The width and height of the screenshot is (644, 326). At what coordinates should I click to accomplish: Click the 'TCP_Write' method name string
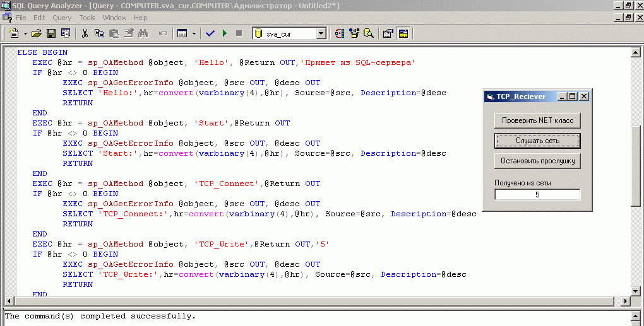[222, 245]
